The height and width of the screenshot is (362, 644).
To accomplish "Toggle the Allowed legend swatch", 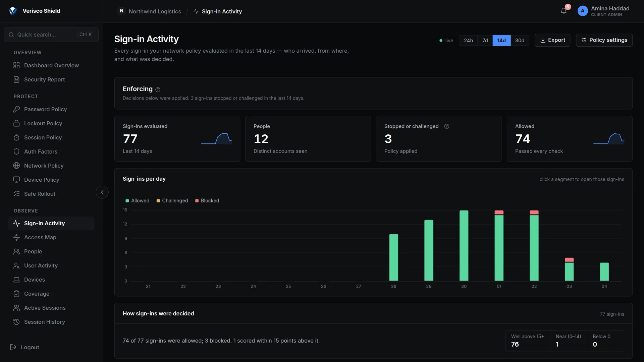I will [x=127, y=201].
